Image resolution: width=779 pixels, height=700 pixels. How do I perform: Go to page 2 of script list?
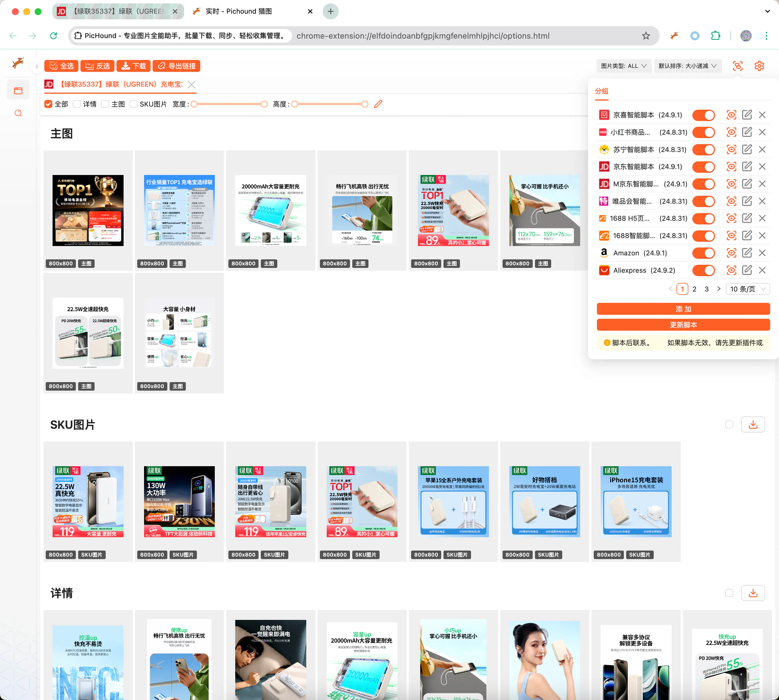tap(694, 289)
